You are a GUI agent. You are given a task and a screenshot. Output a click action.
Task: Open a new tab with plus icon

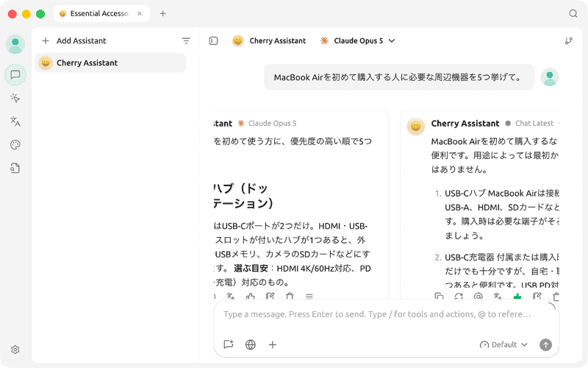point(162,13)
